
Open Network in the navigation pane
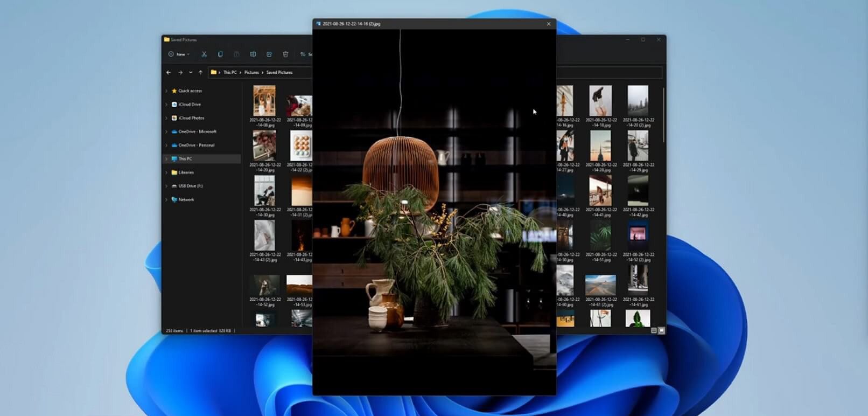(186, 199)
